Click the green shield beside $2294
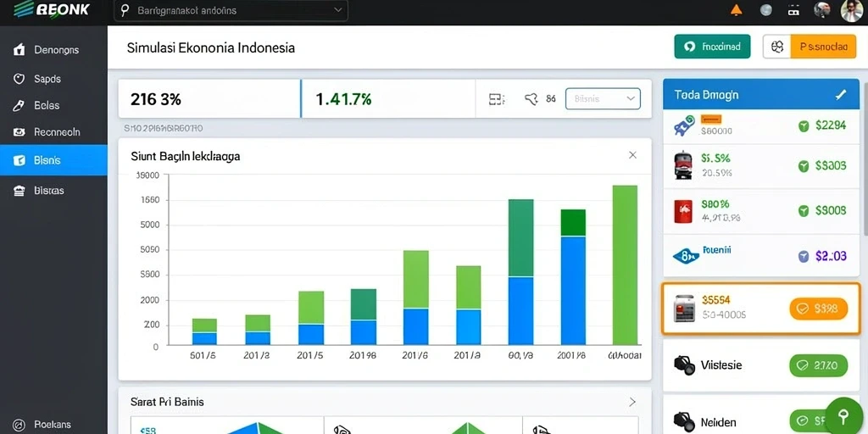868x434 pixels. coord(804,126)
